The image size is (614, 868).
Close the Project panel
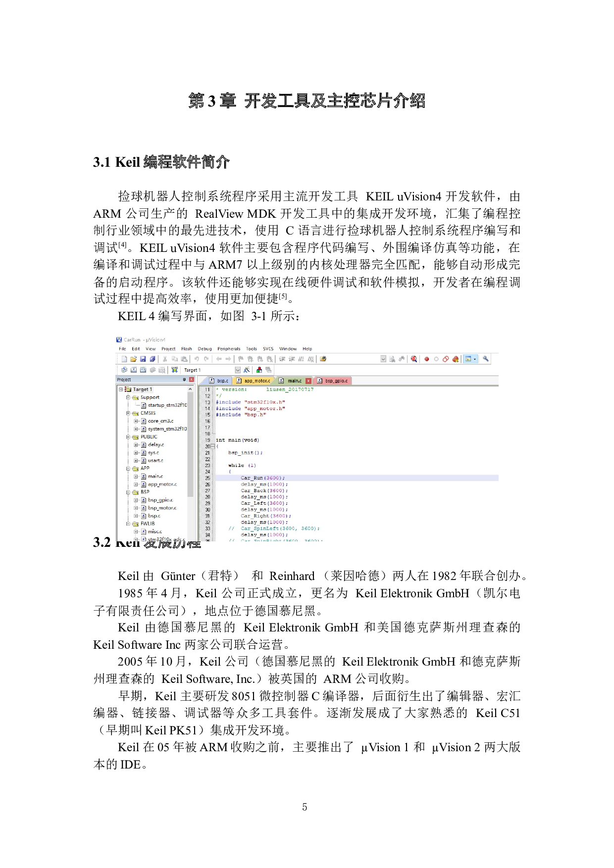coord(192,380)
